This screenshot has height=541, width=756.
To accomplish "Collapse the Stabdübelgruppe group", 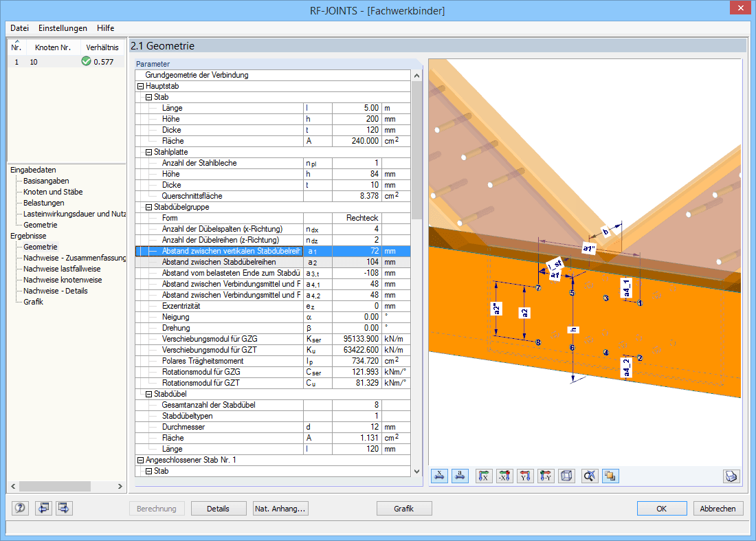I will [149, 208].
